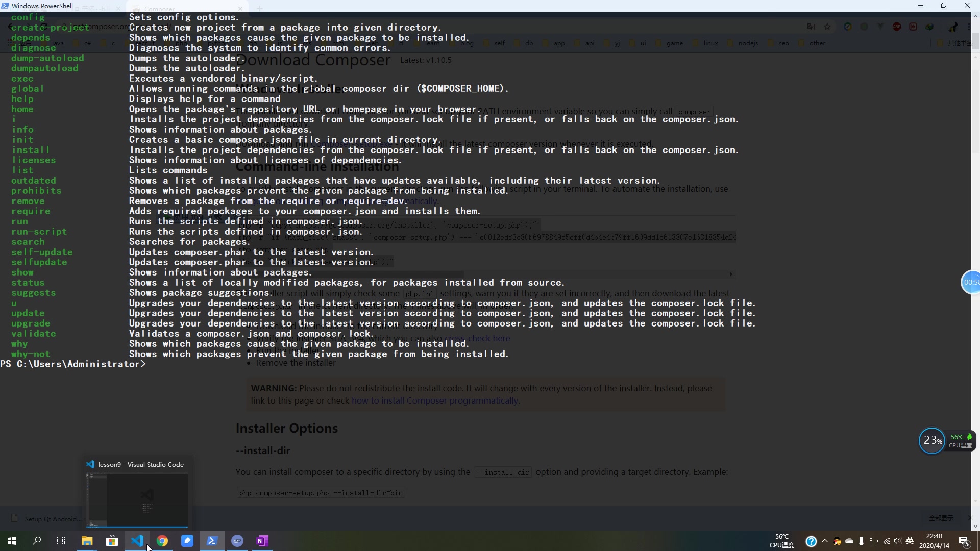Open Wi-Fi network tray icon
Image resolution: width=980 pixels, height=551 pixels.
click(x=887, y=541)
